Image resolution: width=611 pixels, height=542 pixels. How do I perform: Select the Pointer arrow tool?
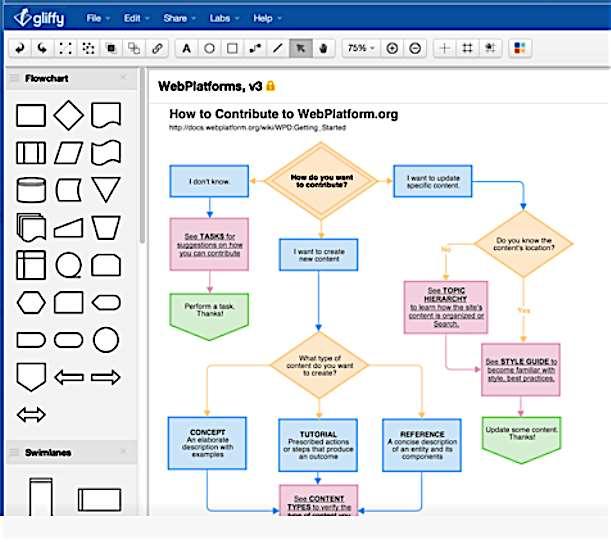[x=300, y=48]
